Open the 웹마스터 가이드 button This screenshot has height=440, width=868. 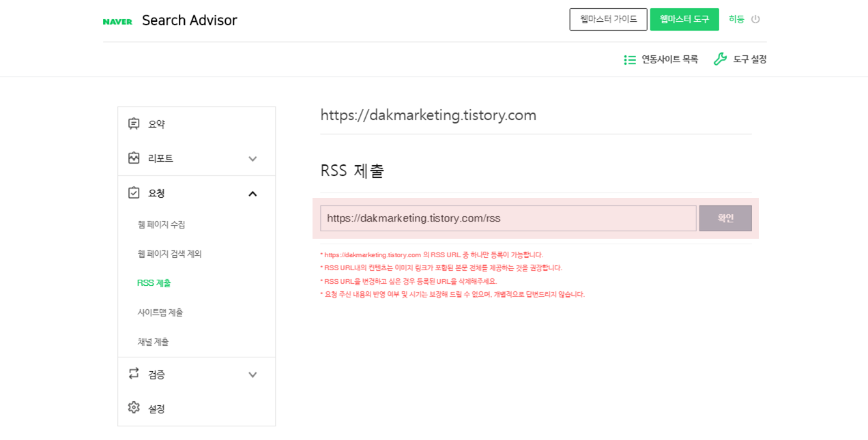(x=608, y=19)
